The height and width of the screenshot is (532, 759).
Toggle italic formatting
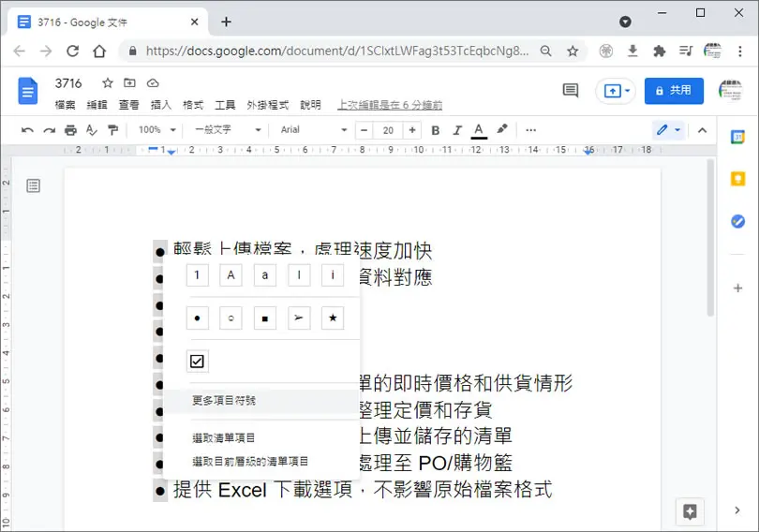456,130
